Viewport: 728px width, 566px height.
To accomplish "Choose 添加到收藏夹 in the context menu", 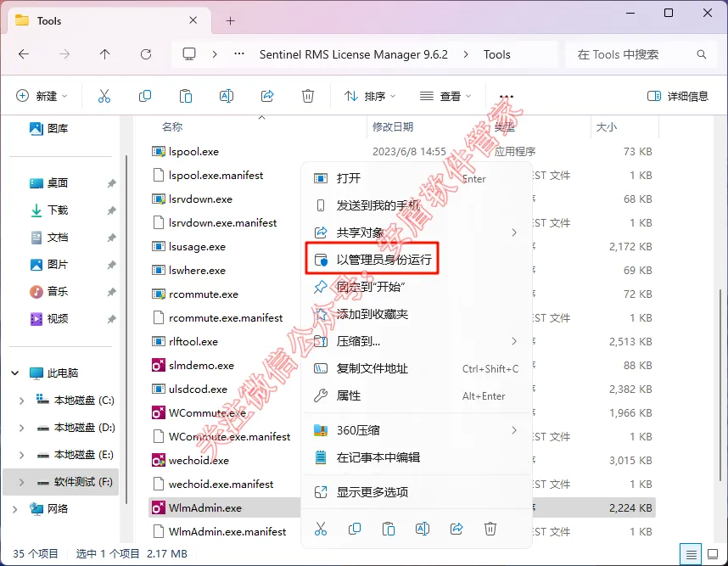I will tap(417, 314).
